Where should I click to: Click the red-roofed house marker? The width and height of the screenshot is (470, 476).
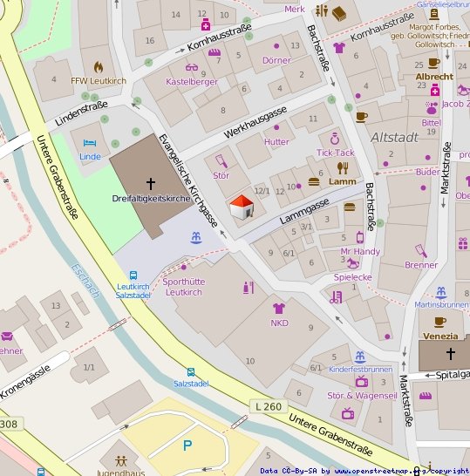[x=242, y=207]
